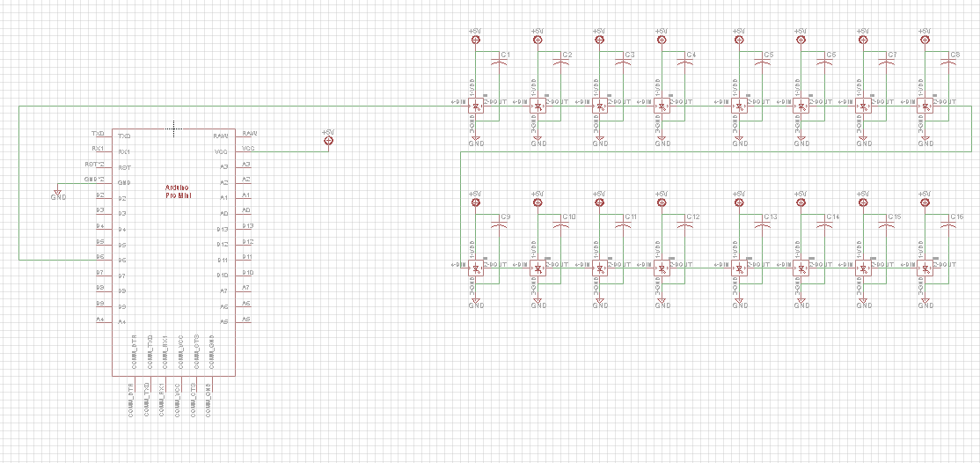Screen dimensions: 980x463
Task: Click the COMM_VCC label below the Arduino box
Action: (x=178, y=399)
